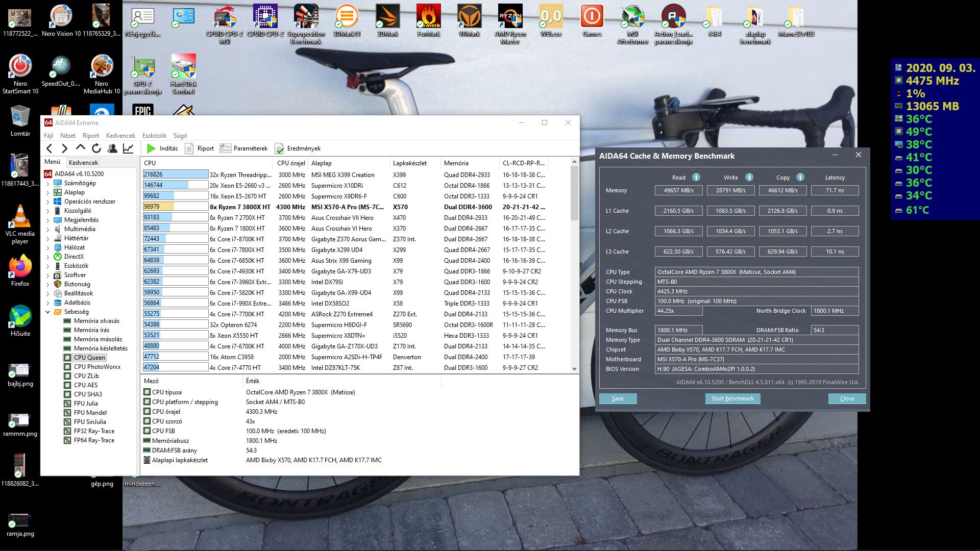Open the Súgó menu
This screenshot has height=551, width=980.
pyautogui.click(x=180, y=136)
